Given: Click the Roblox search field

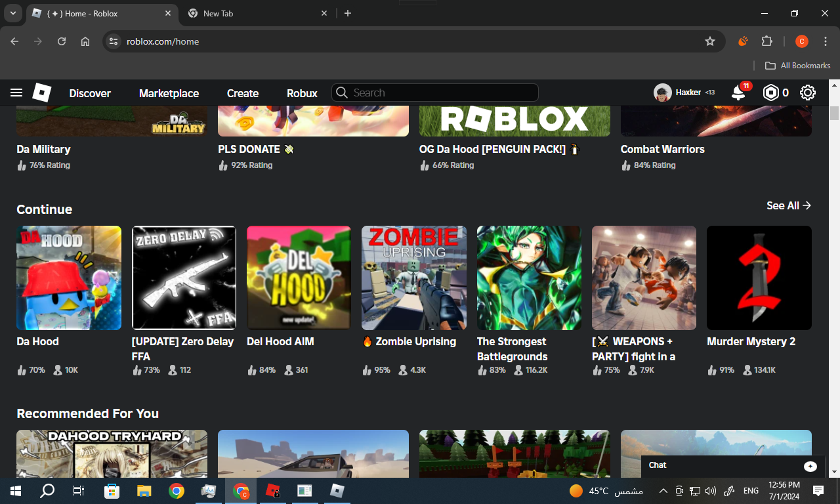Looking at the screenshot, I should [x=435, y=93].
